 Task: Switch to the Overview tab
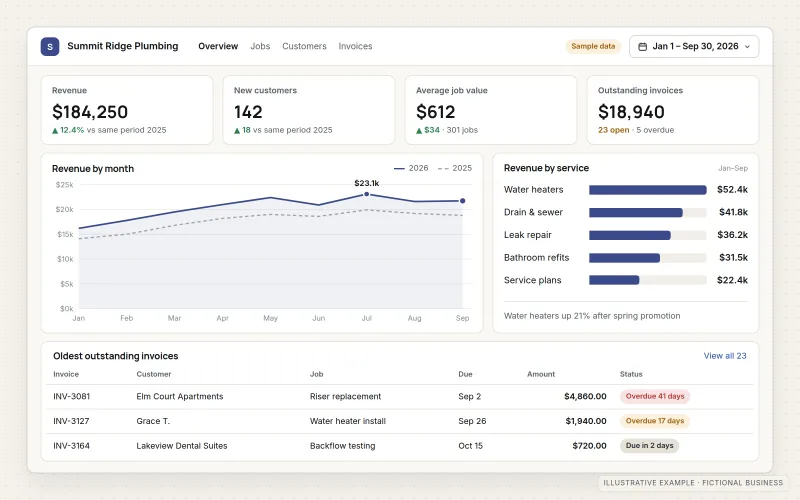click(218, 46)
